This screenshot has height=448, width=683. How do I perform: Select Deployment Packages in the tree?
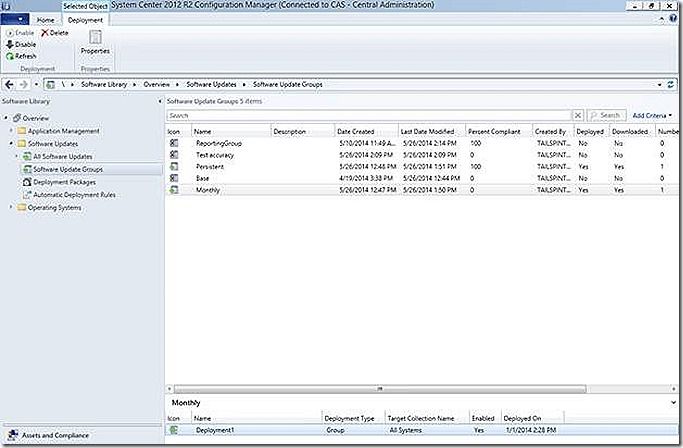point(64,182)
